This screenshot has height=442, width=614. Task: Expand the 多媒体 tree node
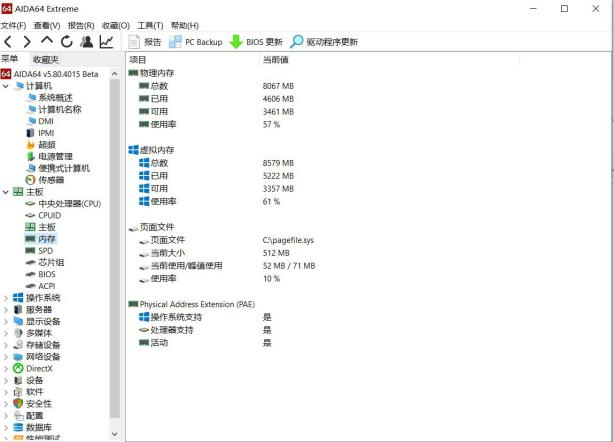[5, 333]
